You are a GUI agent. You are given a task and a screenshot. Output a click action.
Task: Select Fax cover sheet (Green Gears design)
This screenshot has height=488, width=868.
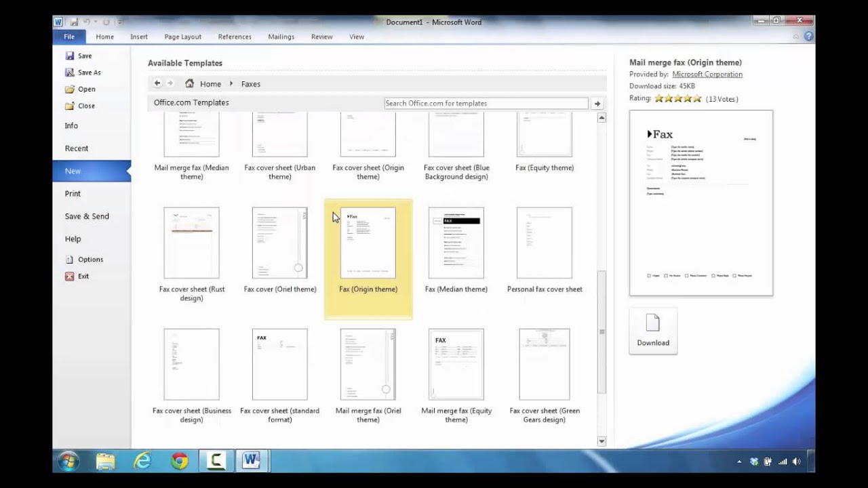(545, 377)
